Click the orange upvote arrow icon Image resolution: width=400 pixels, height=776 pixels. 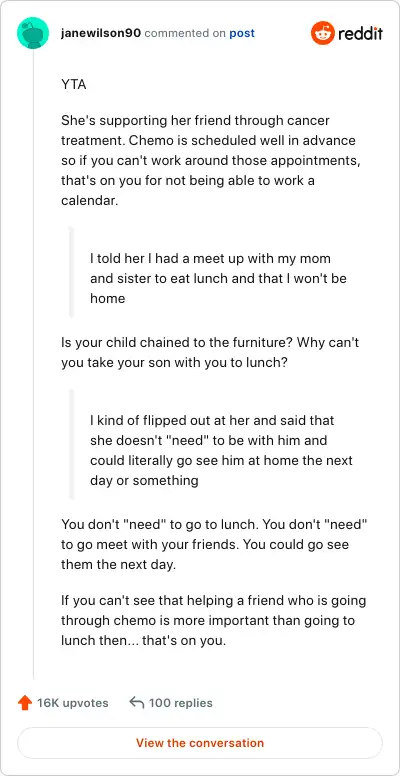click(x=25, y=703)
